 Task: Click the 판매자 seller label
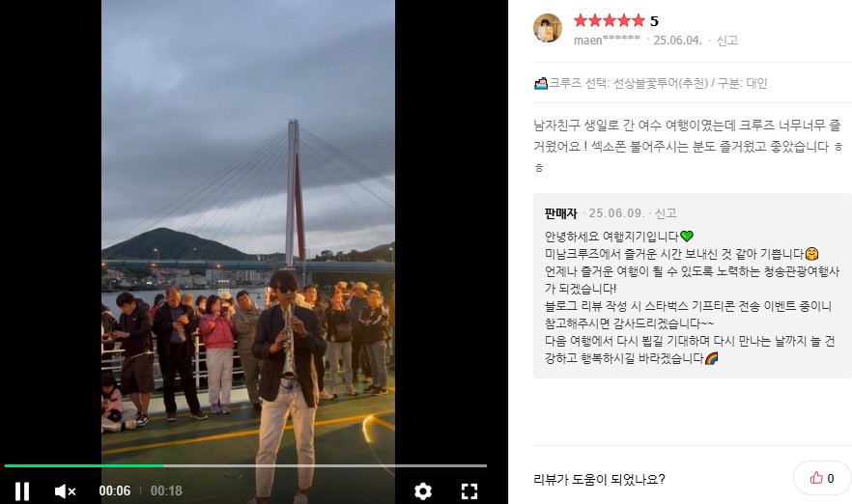pos(560,213)
